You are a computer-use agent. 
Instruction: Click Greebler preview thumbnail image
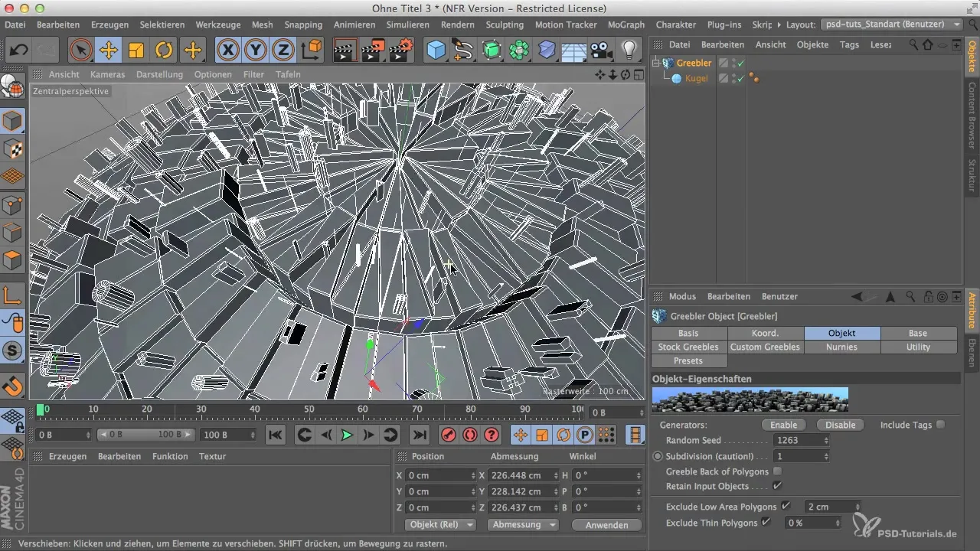[750, 400]
